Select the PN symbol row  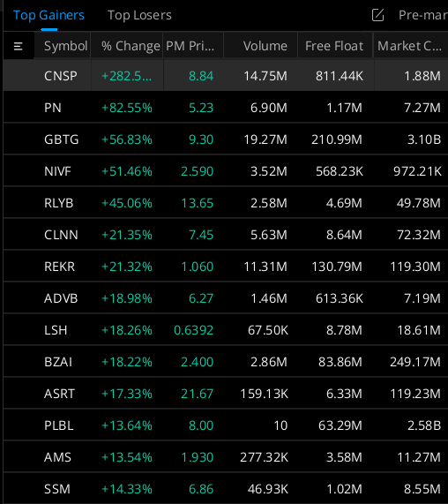(x=226, y=108)
